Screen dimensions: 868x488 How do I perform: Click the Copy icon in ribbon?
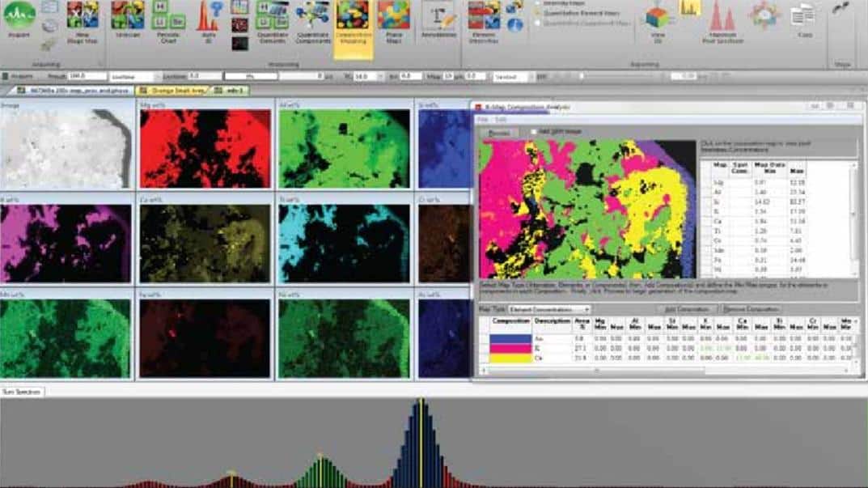[x=803, y=18]
